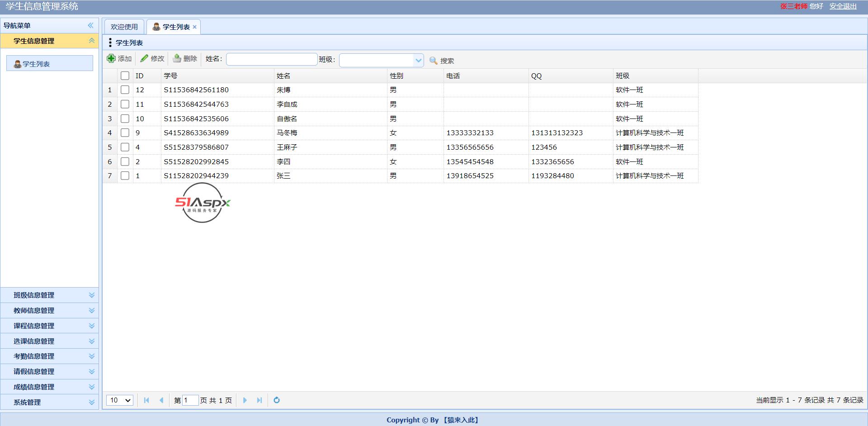Image resolution: width=868 pixels, height=426 pixels.
Task: Click QQ value 123456
Action: (x=544, y=147)
